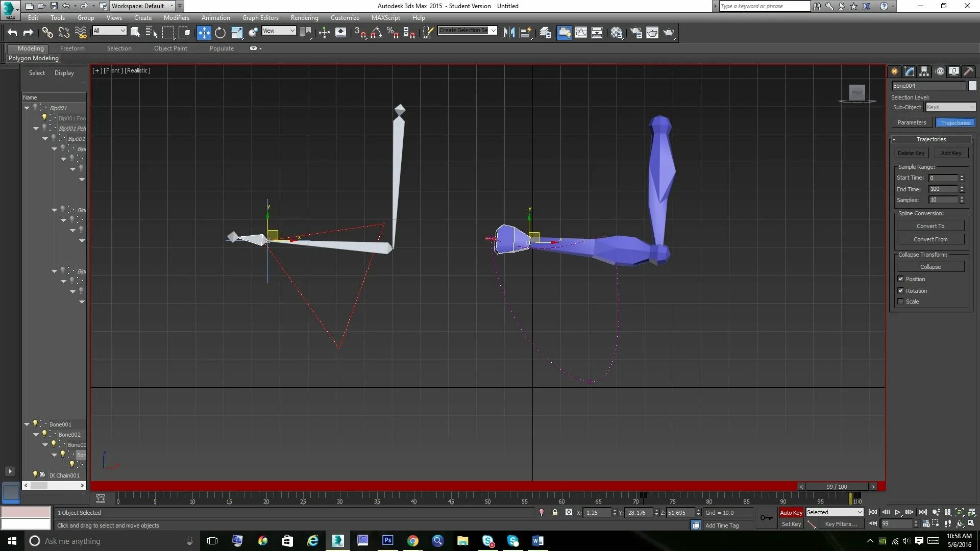Click the Add Key button

point(951,153)
